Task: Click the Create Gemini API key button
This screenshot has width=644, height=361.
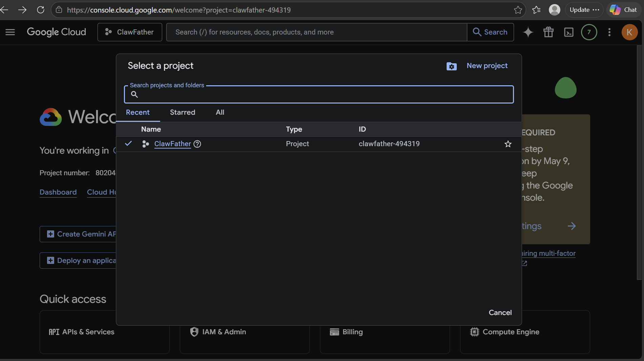Action: click(78, 234)
